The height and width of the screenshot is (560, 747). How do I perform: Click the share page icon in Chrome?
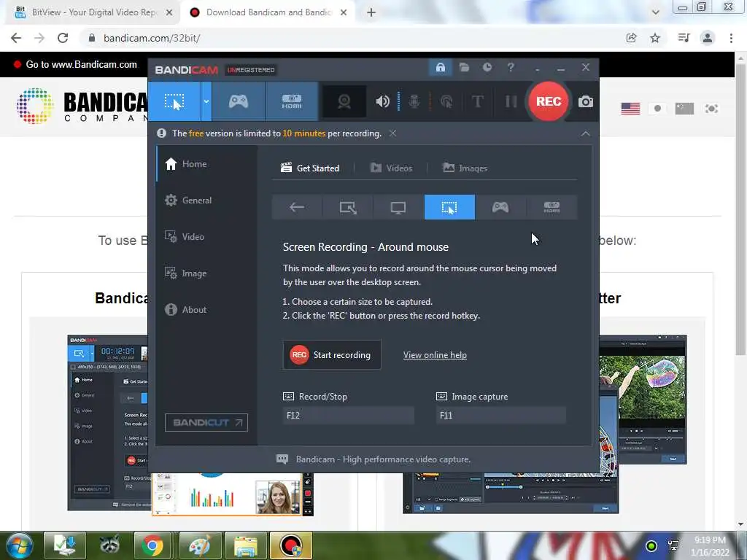click(x=631, y=38)
